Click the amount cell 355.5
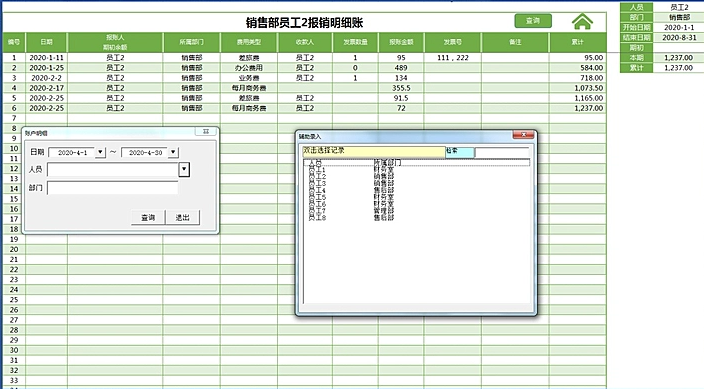The height and width of the screenshot is (389, 704). tap(401, 88)
